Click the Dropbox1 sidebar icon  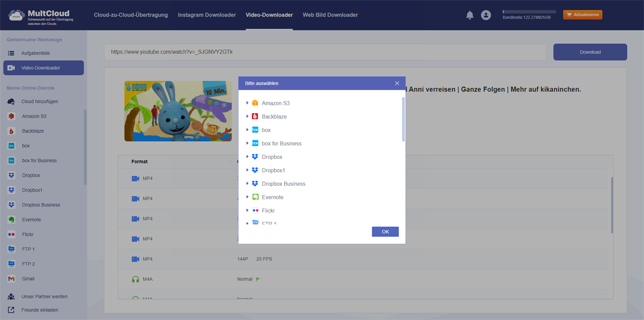pos(11,190)
